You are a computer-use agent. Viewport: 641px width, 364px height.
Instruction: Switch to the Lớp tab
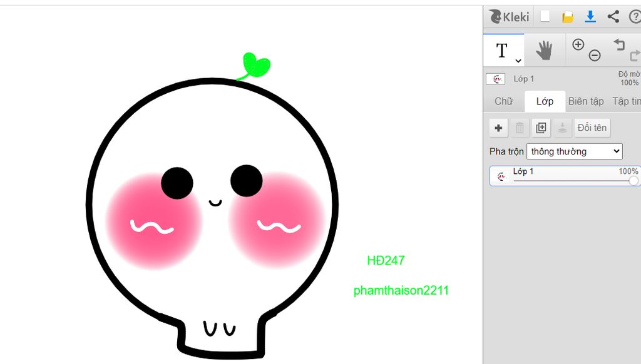[x=545, y=101]
